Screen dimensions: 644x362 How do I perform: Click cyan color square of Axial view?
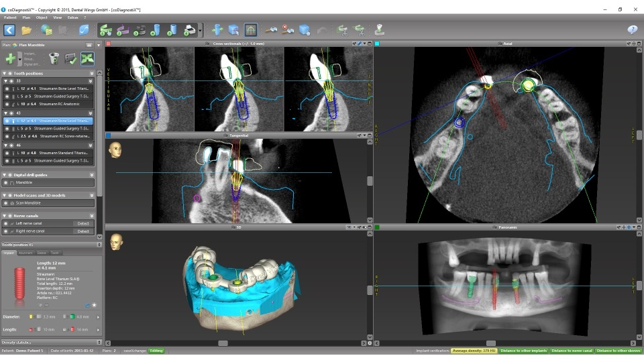377,44
